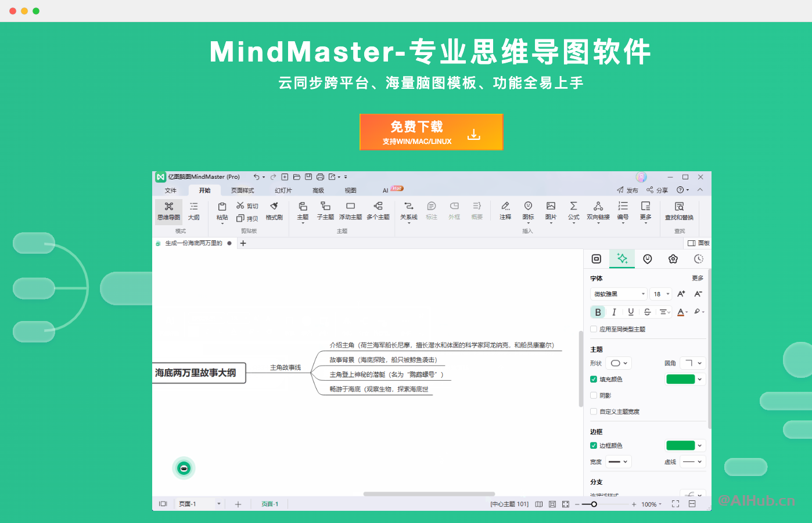
Task: Switch to the 幻灯片 ribbon tab
Action: pos(283,190)
